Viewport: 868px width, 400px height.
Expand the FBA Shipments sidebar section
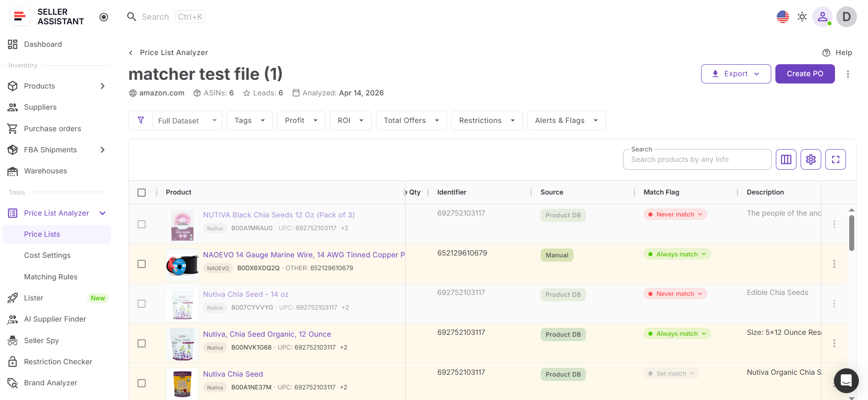coord(102,150)
